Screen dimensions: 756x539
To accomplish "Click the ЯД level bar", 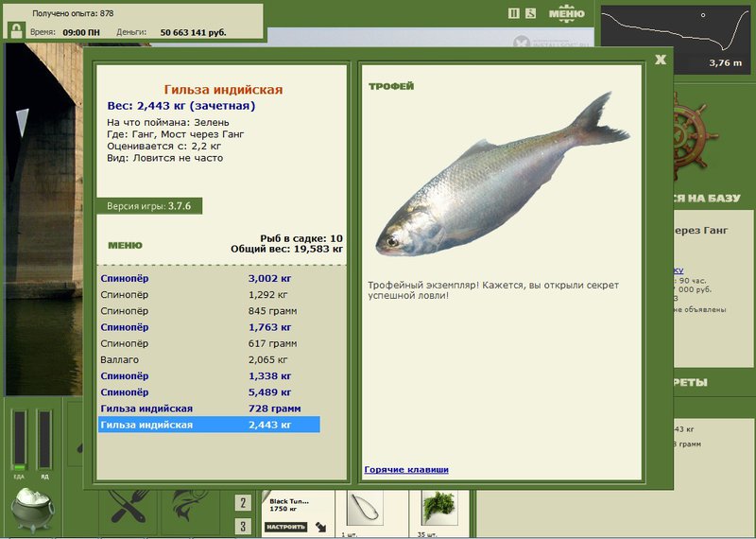I will (44, 440).
